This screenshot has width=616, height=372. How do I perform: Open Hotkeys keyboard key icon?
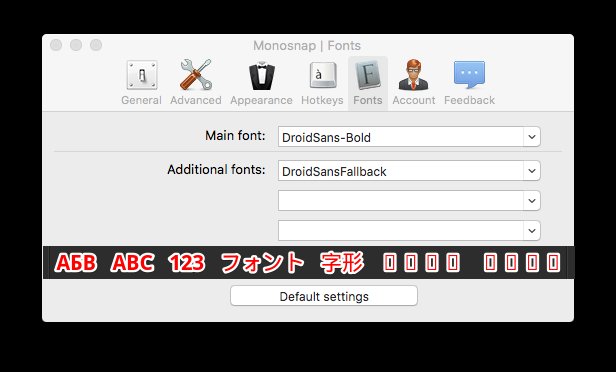tap(322, 75)
